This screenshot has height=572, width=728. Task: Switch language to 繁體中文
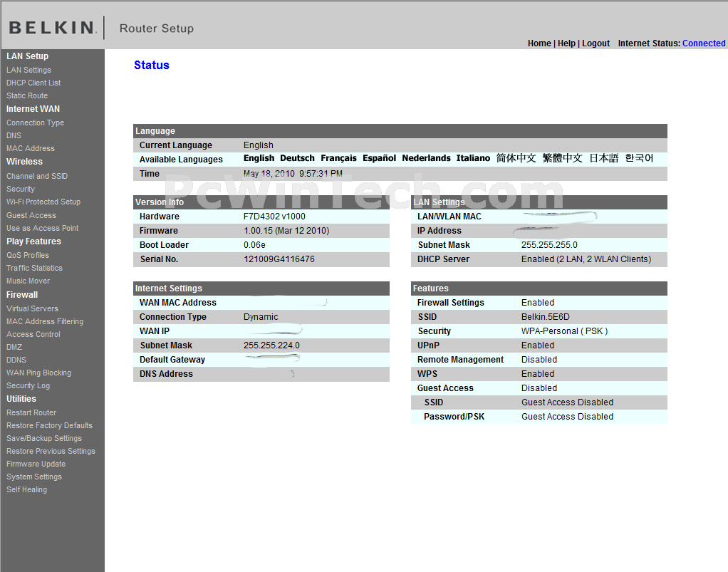click(x=562, y=158)
